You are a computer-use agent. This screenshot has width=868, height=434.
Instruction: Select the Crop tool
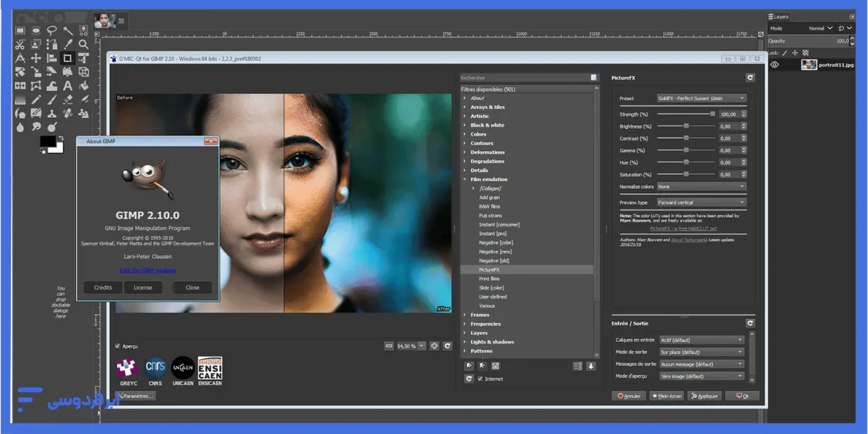pos(68,58)
